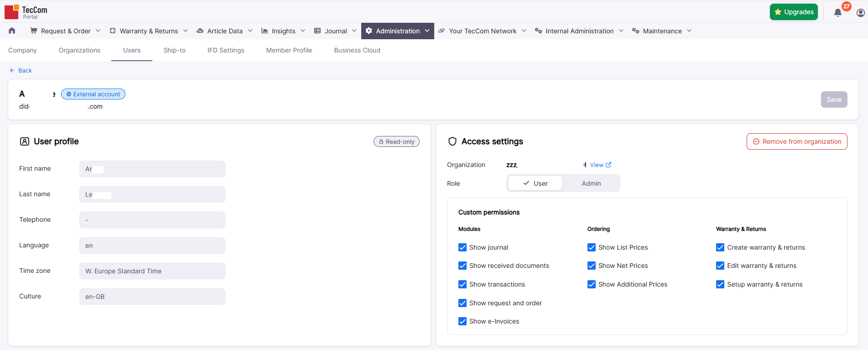Set role to User
The height and width of the screenshot is (350, 868).
pos(535,183)
